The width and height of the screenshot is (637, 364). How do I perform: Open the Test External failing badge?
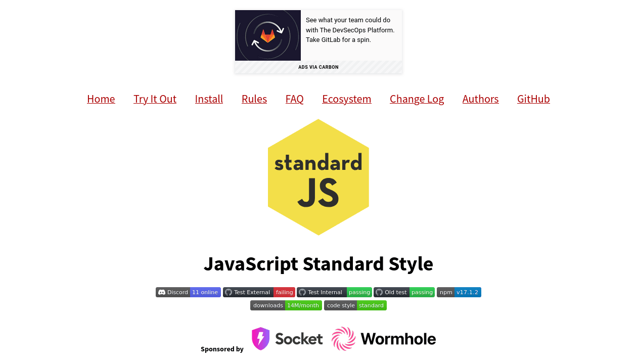tap(259, 292)
